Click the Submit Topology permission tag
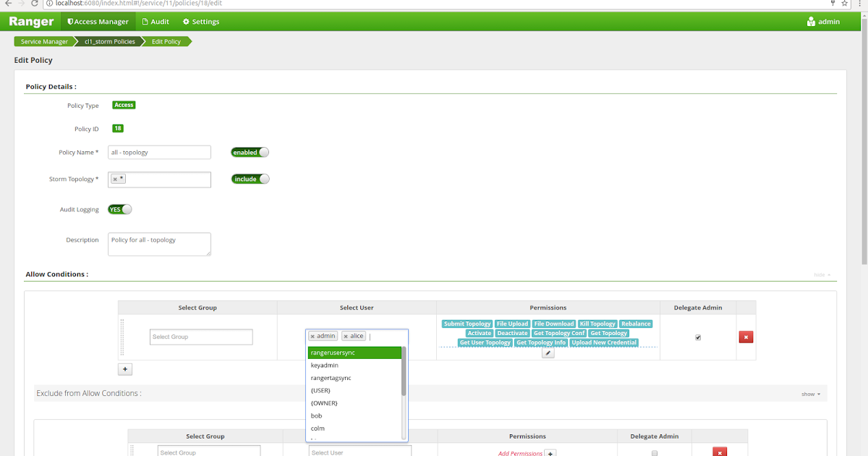 coord(467,324)
